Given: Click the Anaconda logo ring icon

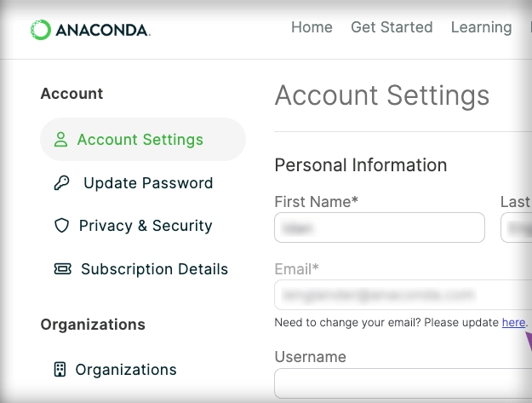Looking at the screenshot, I should point(41,30).
